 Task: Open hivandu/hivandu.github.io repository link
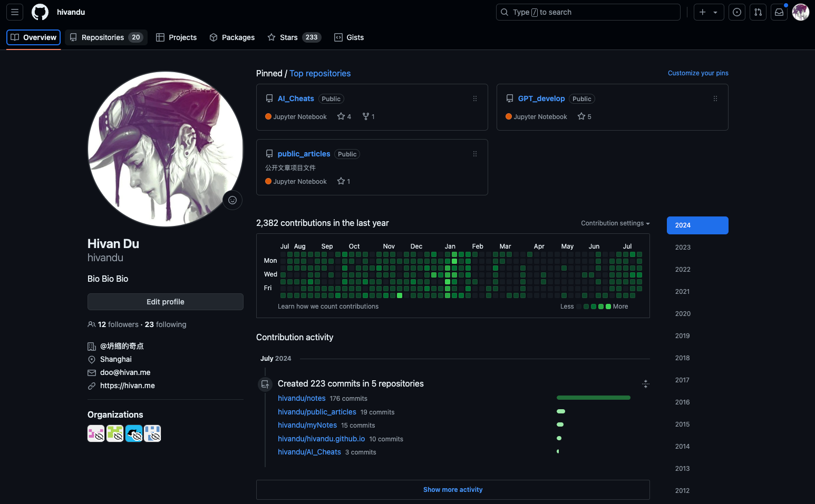click(321, 439)
